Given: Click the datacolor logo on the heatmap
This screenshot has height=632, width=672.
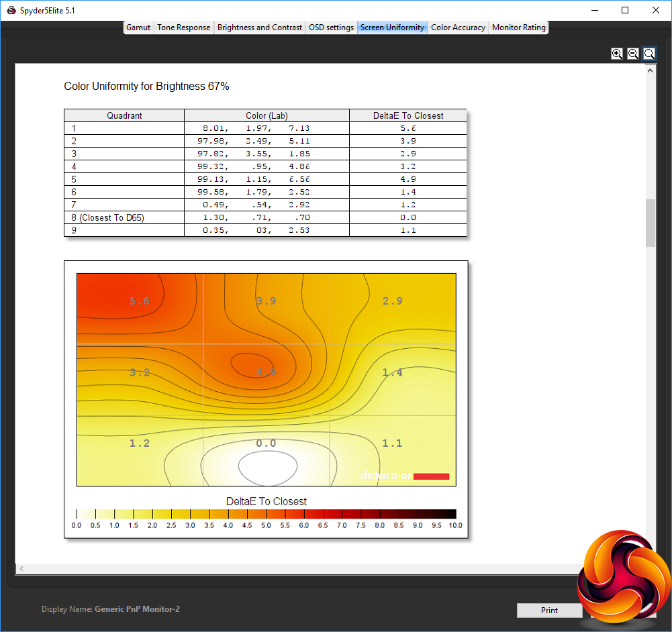Looking at the screenshot, I should [405, 475].
